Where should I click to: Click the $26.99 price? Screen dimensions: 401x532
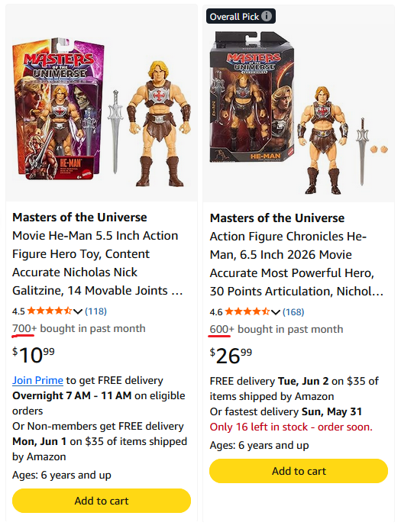[231, 356]
